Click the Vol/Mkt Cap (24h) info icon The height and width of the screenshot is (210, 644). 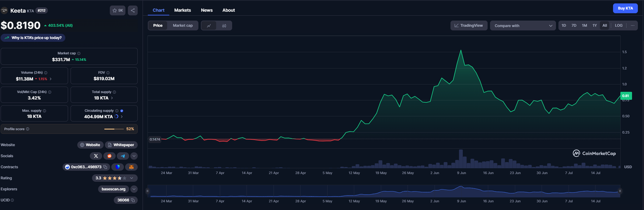point(49,92)
